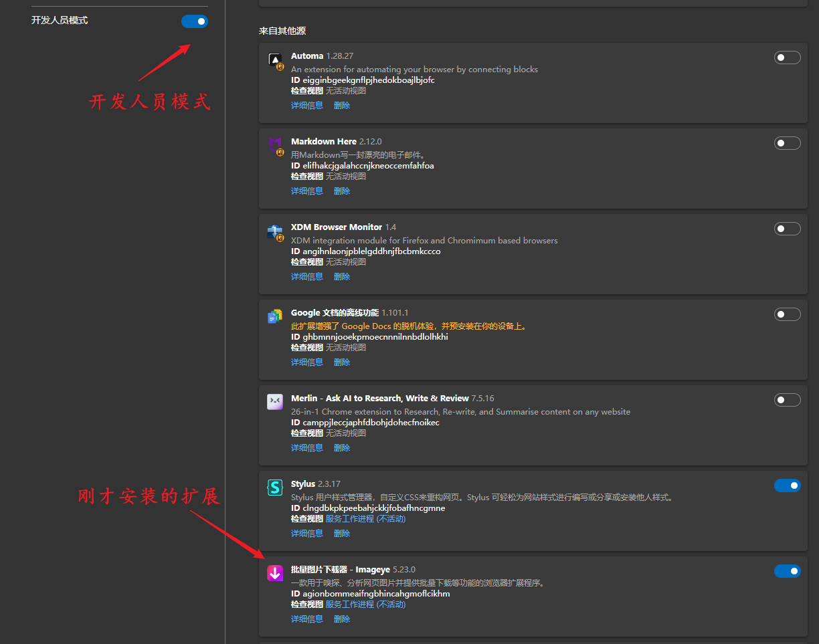Click the Merlin ID camppjleccjaphfdbohjdohecfnoikec
Image resolution: width=819 pixels, height=644 pixels.
click(365, 423)
